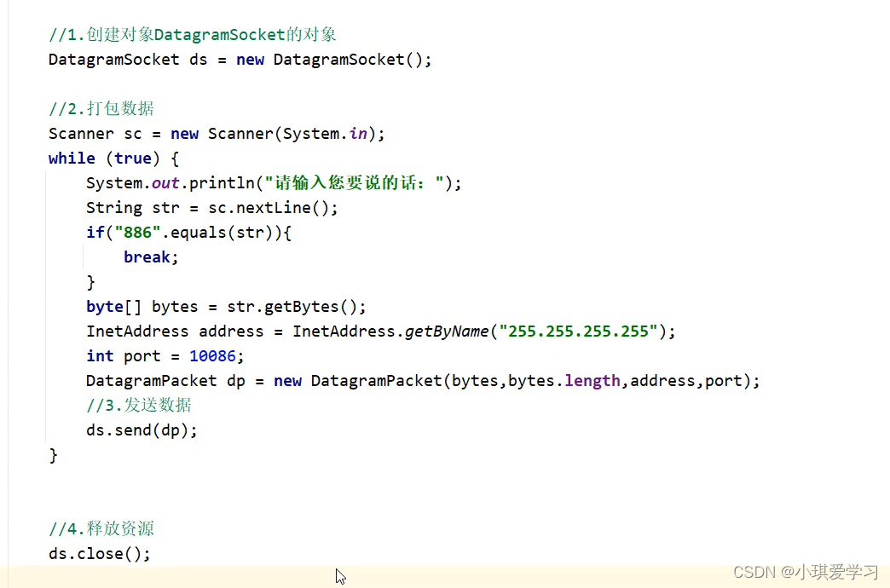
Task: Click the 'DatagramPacket dp = new DatagramPacket' line
Action: pos(423,381)
